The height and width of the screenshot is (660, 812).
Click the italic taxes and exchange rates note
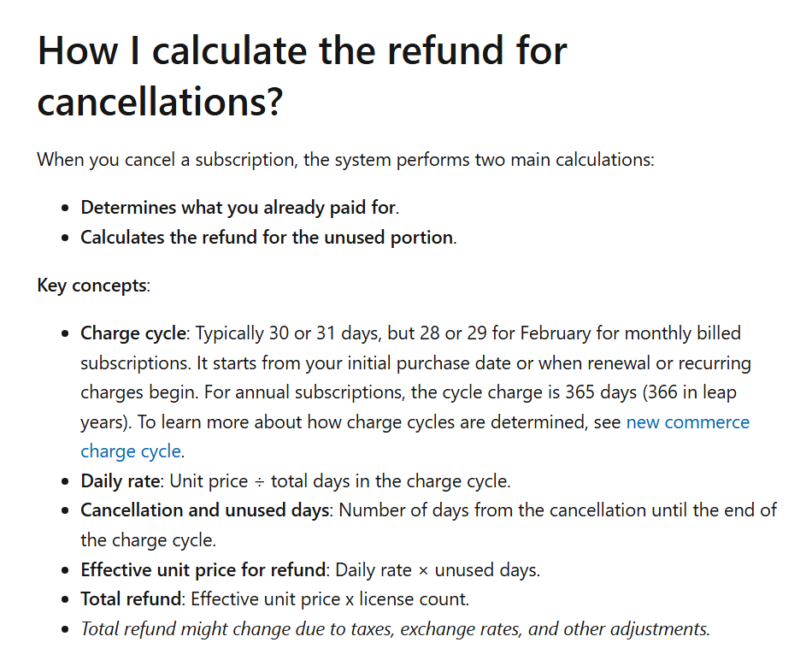pyautogui.click(x=395, y=629)
